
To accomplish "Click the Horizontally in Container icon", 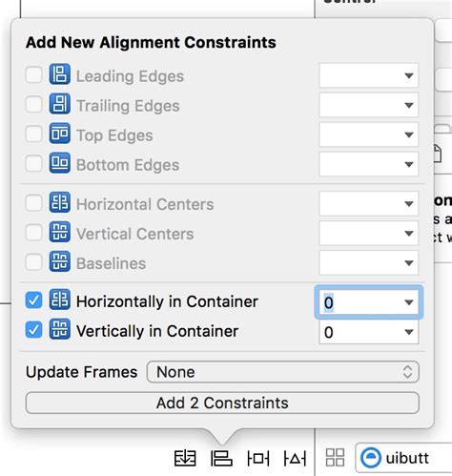I will (x=60, y=300).
